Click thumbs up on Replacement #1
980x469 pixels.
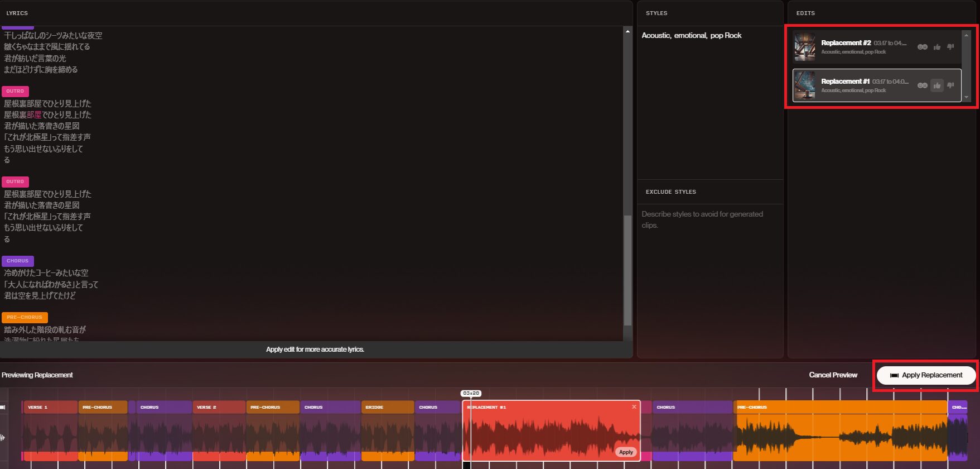tap(937, 85)
